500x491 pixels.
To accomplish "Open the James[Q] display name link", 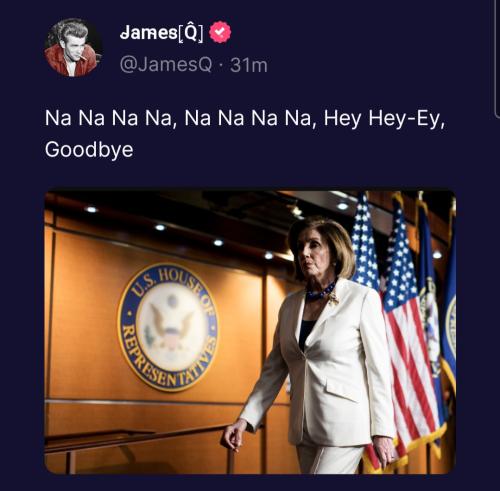I will pyautogui.click(x=161, y=32).
